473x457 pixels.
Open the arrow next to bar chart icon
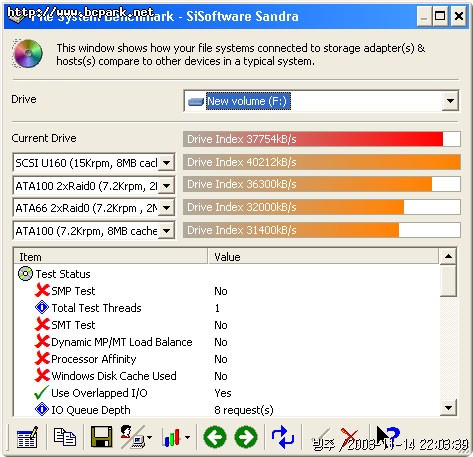tap(187, 437)
